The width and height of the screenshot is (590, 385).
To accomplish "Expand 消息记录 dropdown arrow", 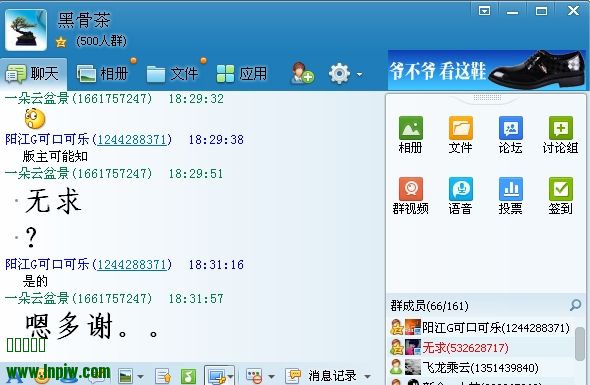I will [368, 376].
